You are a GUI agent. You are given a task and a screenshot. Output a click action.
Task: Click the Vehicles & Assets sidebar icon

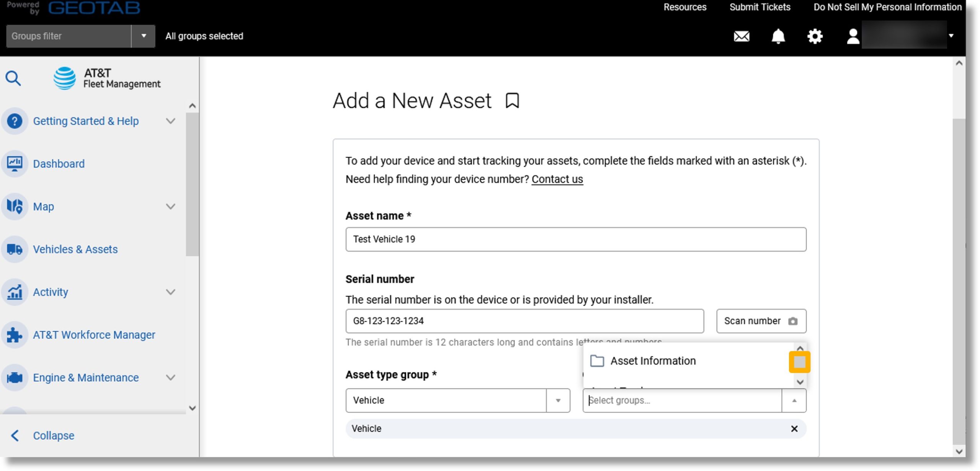point(15,249)
